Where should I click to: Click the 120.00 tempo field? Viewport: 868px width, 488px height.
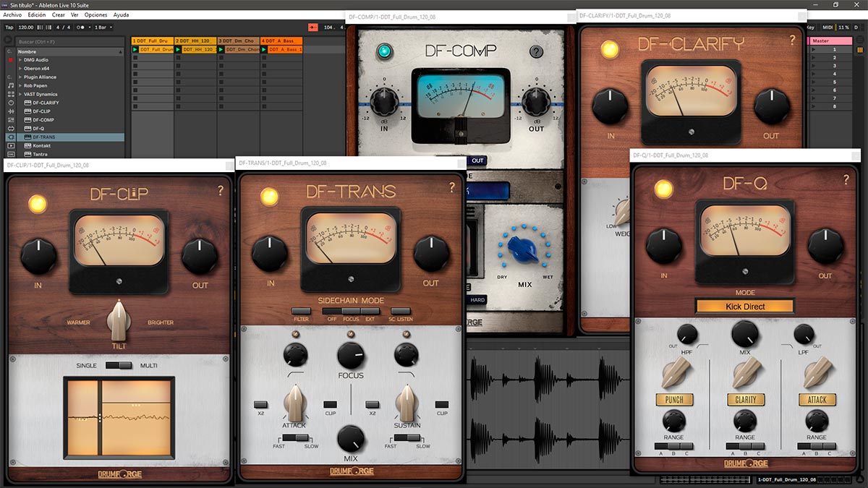point(25,27)
